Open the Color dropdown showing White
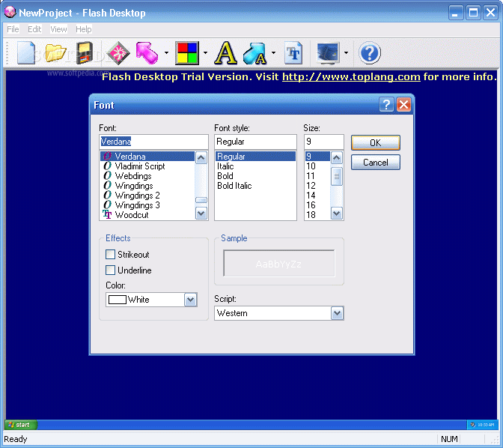The height and width of the screenshot is (448, 503). (151, 300)
